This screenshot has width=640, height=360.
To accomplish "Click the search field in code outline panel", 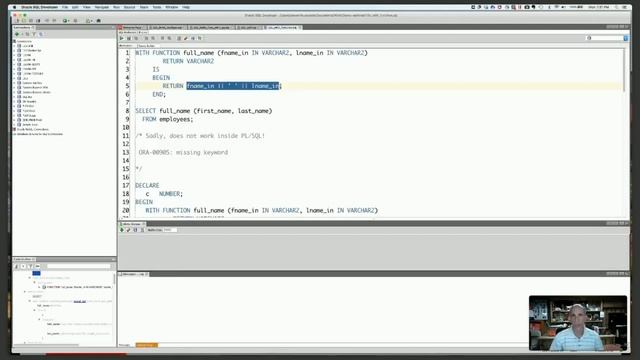I will coord(78,266).
